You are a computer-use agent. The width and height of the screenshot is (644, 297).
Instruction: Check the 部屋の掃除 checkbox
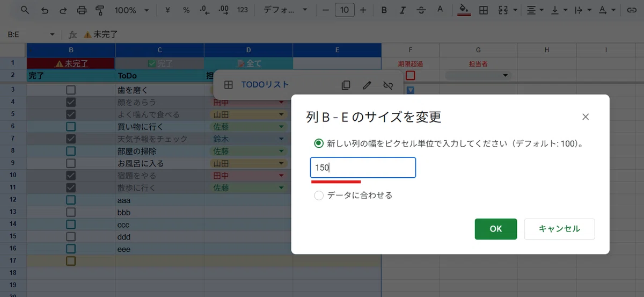pos(71,151)
